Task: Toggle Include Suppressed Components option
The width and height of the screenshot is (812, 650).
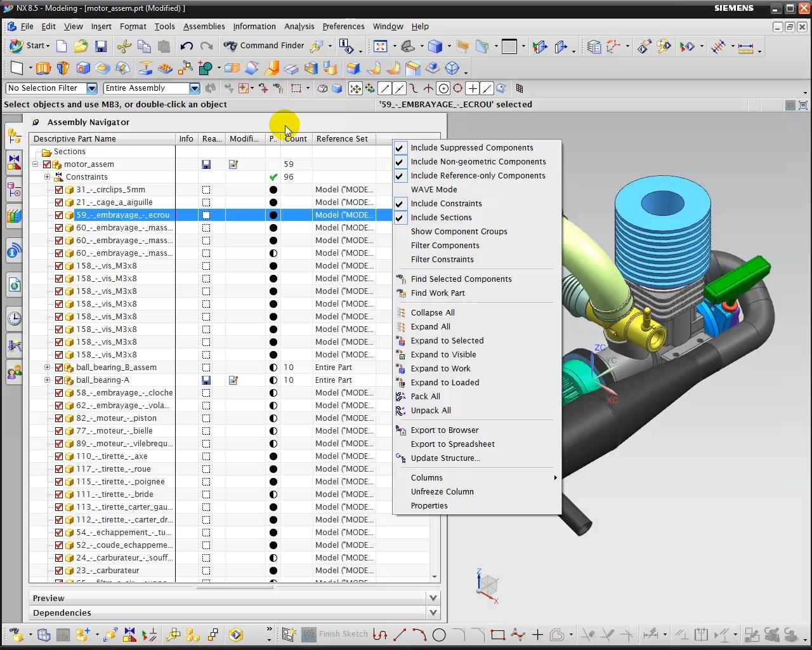Action: 472,148
